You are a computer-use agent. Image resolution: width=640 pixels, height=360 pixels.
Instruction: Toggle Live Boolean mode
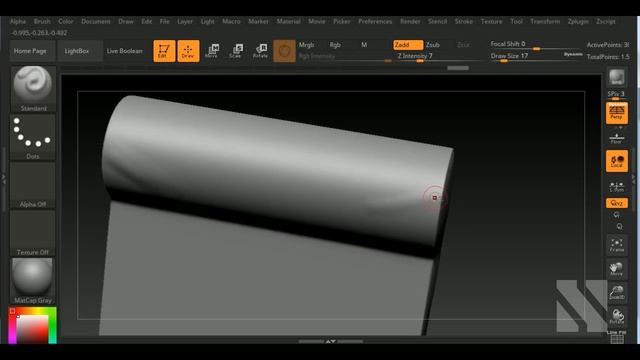pos(124,51)
